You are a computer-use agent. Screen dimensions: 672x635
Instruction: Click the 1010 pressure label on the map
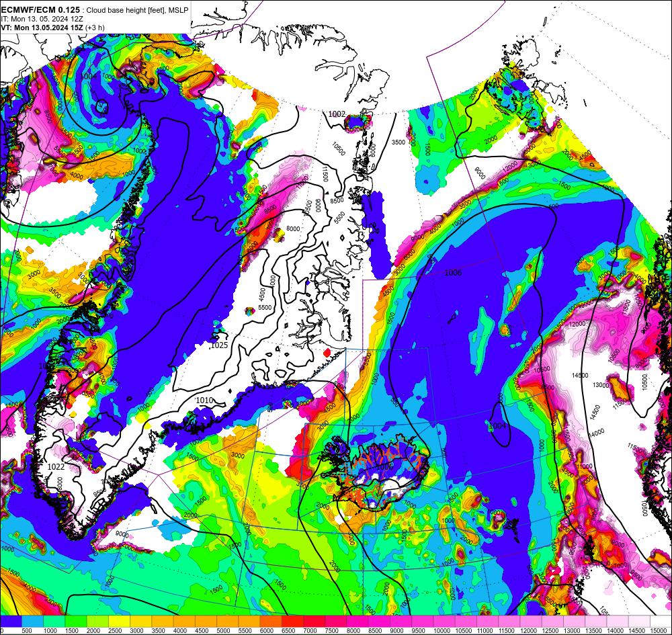click(x=204, y=400)
